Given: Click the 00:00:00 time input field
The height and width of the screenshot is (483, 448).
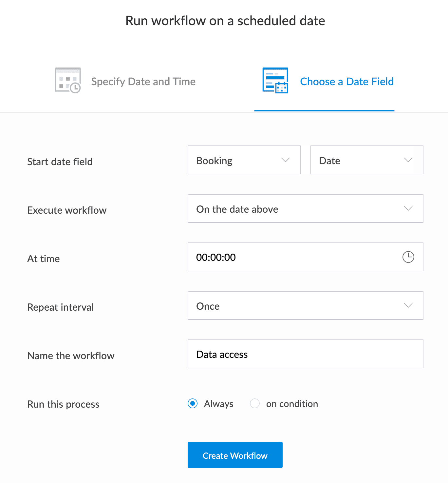Looking at the screenshot, I should 305,257.
